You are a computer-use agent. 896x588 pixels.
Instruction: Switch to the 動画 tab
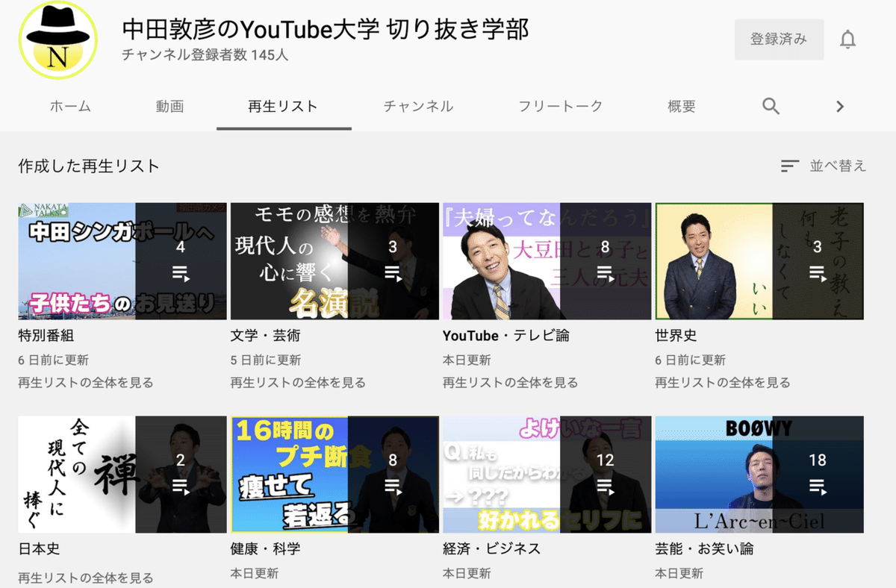[169, 106]
